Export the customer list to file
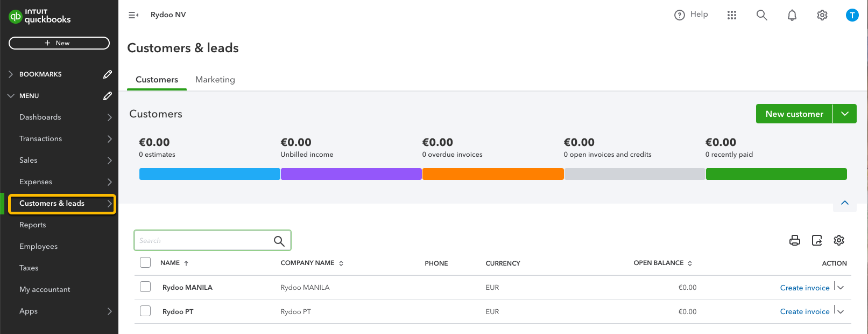 pos(817,240)
